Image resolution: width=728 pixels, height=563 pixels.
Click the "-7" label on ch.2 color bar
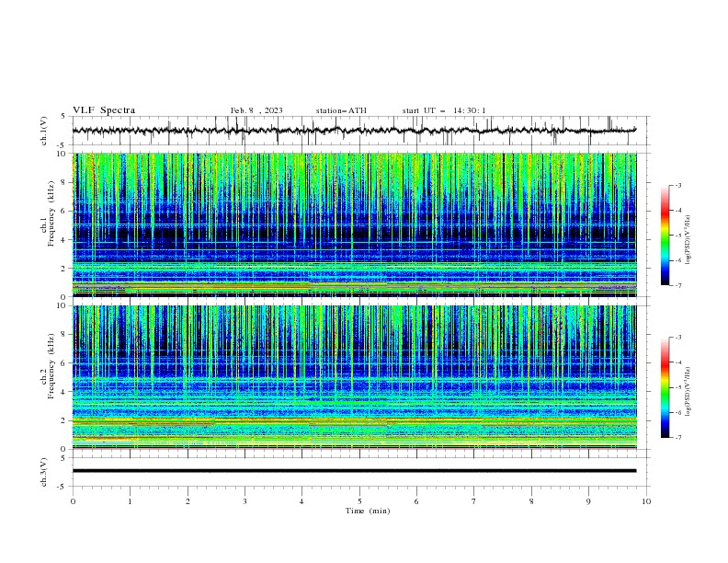pos(677,437)
